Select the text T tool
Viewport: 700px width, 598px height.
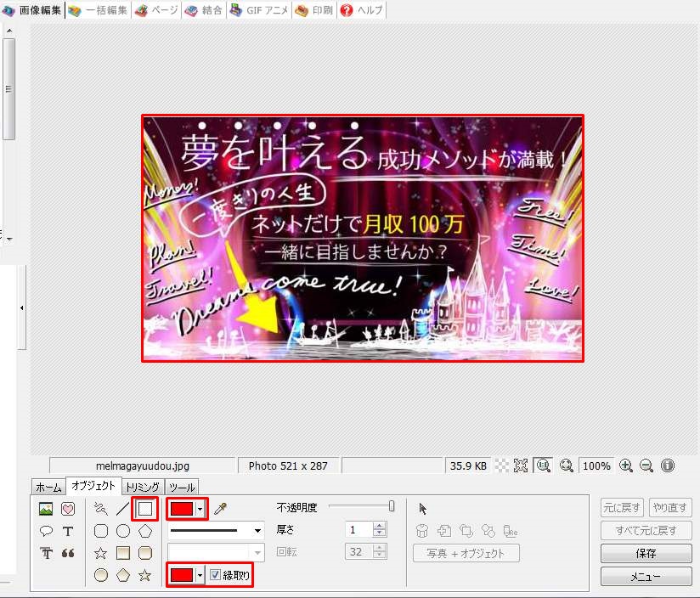pos(68,531)
